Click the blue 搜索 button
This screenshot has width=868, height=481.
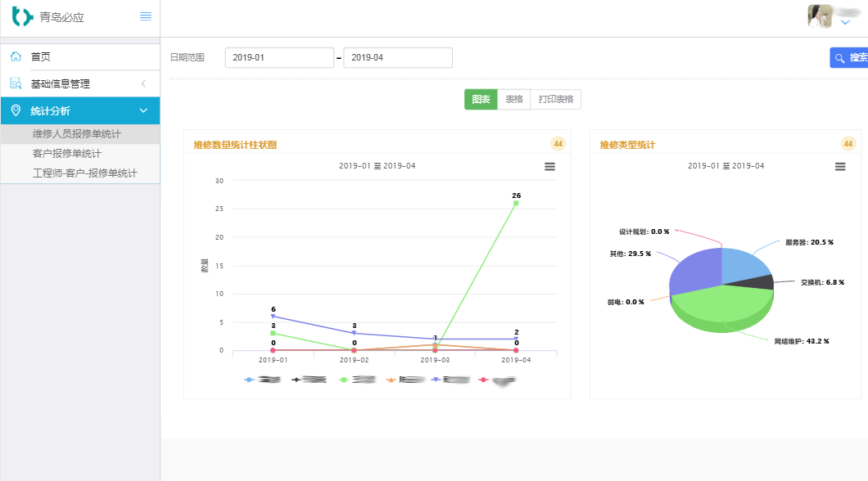849,58
